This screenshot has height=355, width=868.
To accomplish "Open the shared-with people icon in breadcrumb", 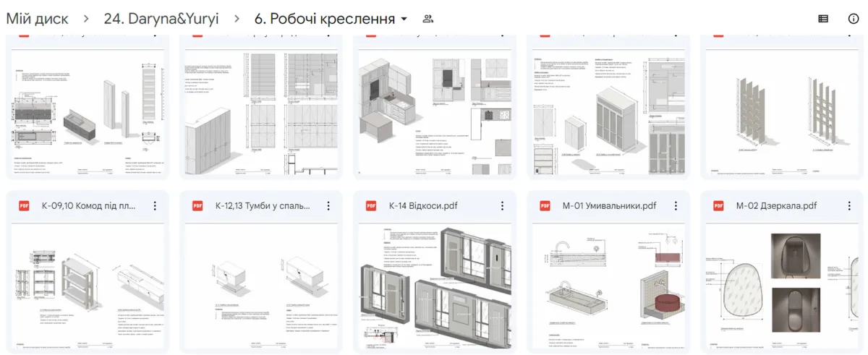I will pyautogui.click(x=427, y=19).
